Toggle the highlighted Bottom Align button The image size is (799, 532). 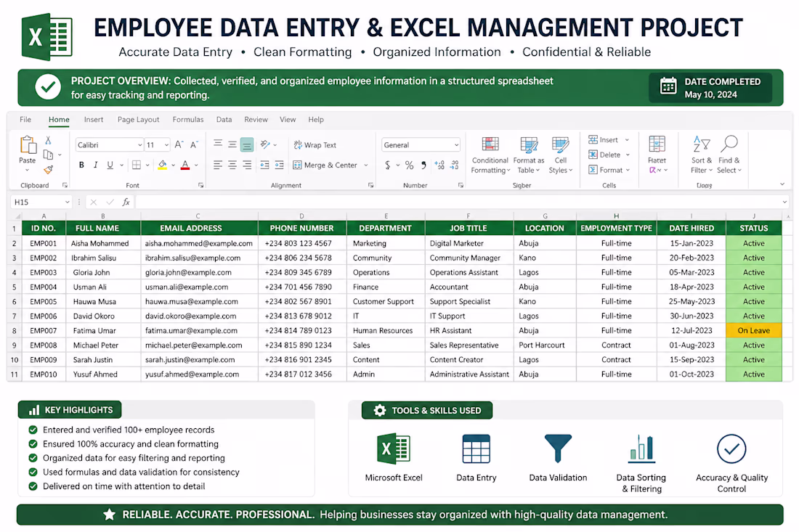point(247,144)
